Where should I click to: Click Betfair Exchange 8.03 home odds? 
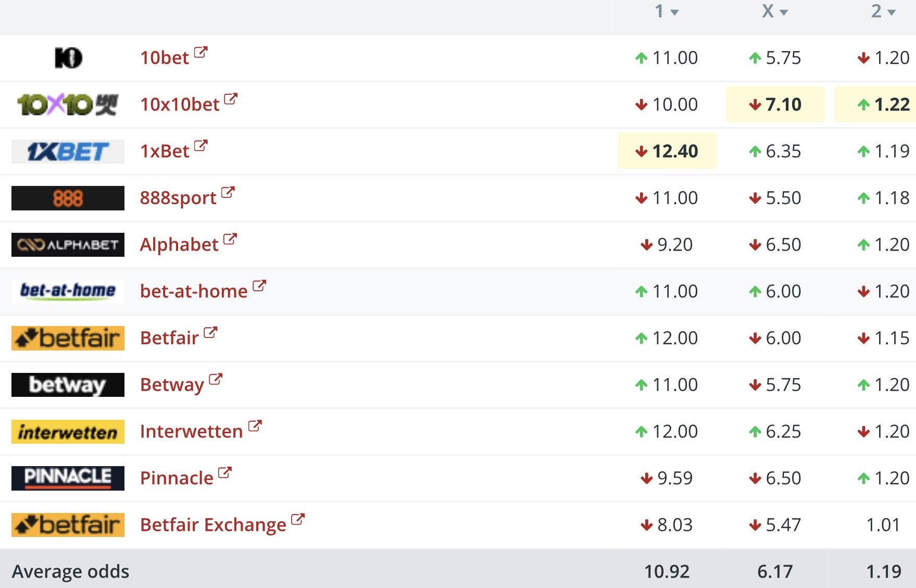tap(667, 525)
